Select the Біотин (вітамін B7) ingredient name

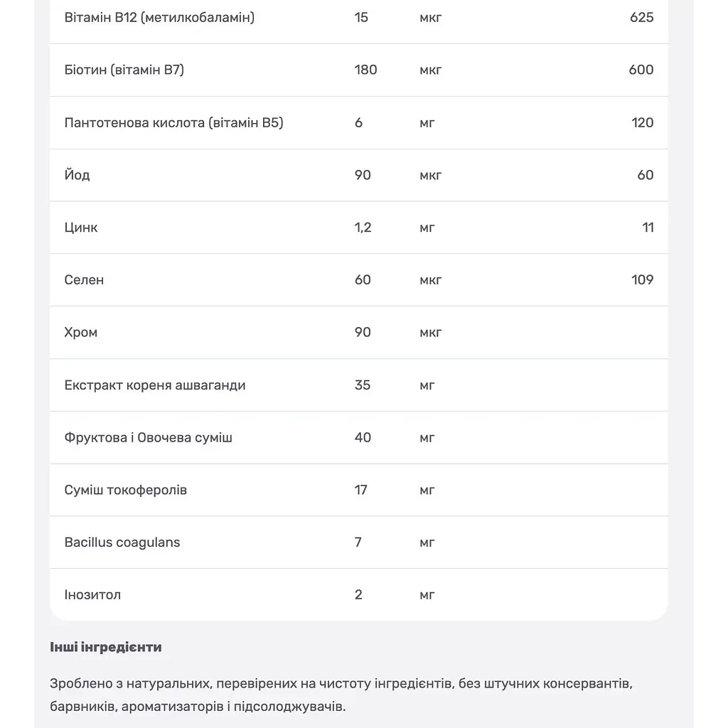124,70
